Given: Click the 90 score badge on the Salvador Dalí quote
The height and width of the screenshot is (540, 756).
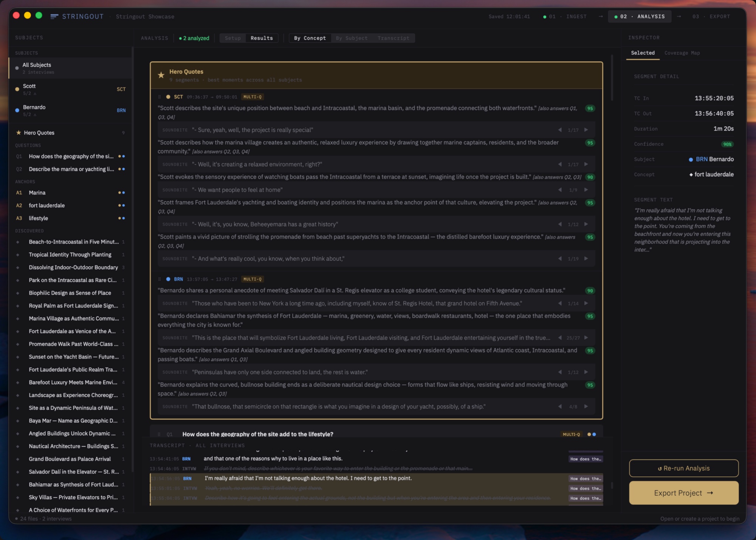Looking at the screenshot, I should (x=590, y=291).
